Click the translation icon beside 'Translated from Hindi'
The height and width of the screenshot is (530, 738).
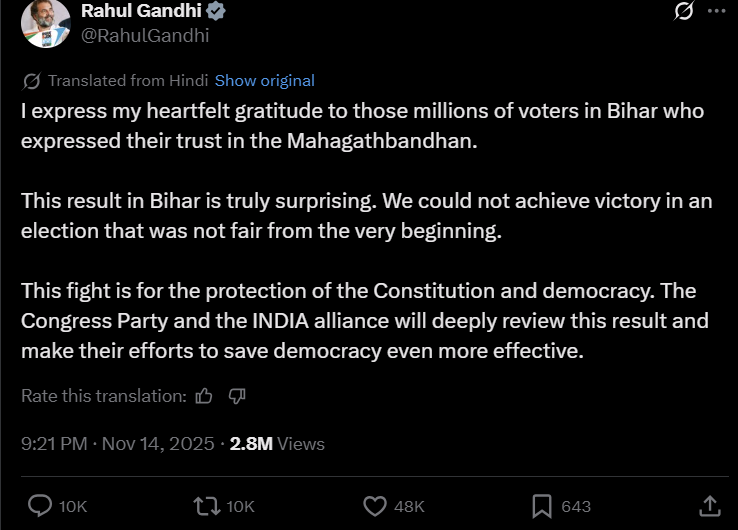(31, 81)
